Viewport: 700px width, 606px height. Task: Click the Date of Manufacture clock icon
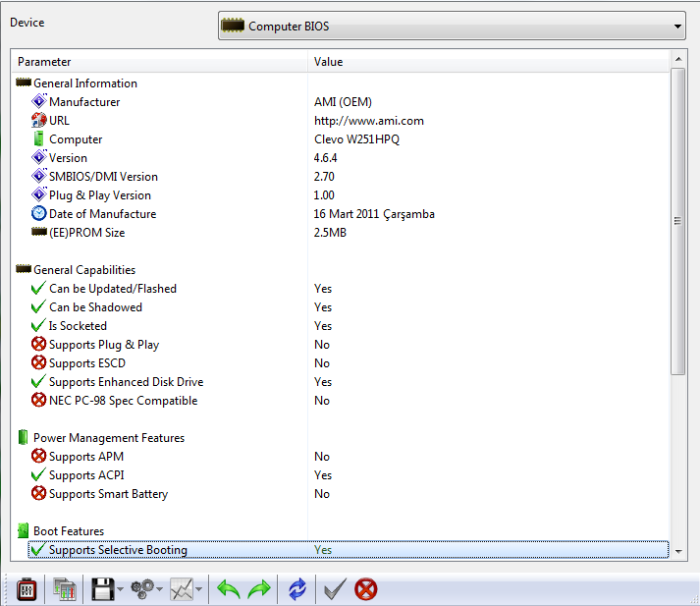[x=39, y=213]
